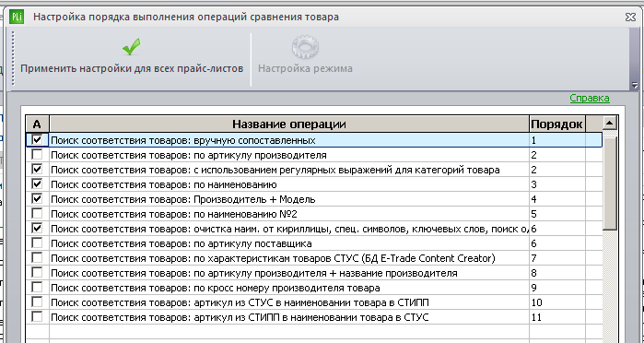Click order cell with value 5
This screenshot has width=644, height=343.
pos(556,214)
